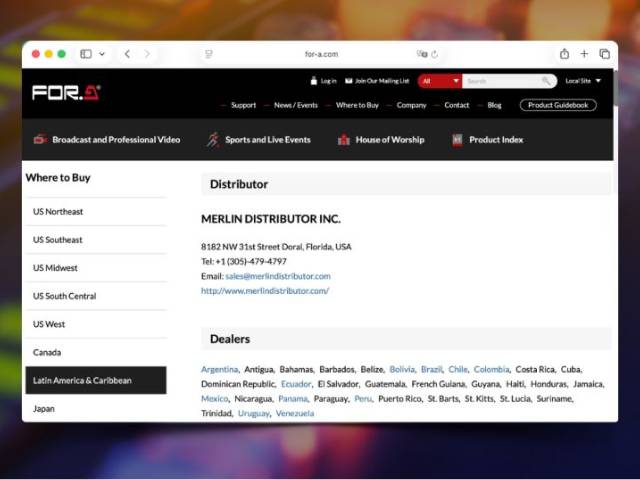
Task: Open House of Worship category
Action: [x=390, y=140]
